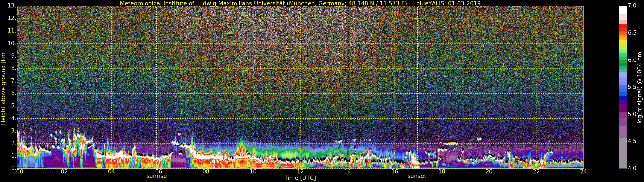Screen dimensions: 644x182
Task: Click the colorbar value '5.5'
Action: [632, 87]
